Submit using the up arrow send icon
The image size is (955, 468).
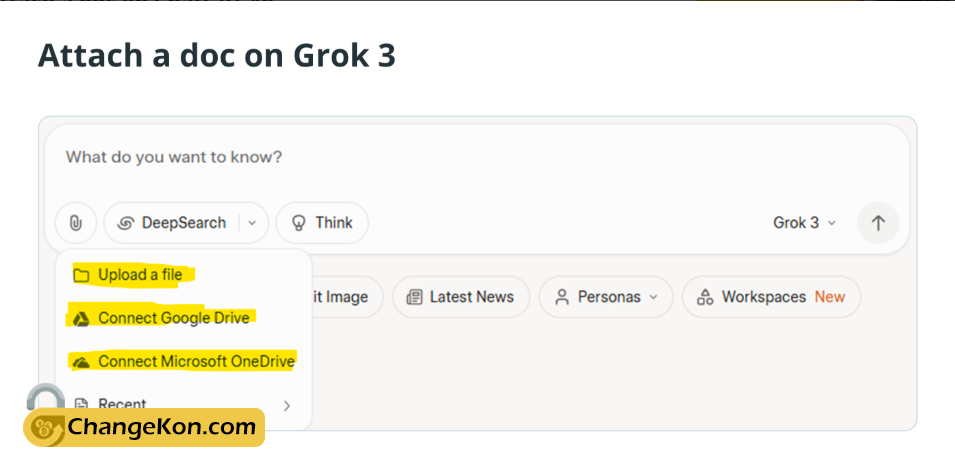pos(878,223)
